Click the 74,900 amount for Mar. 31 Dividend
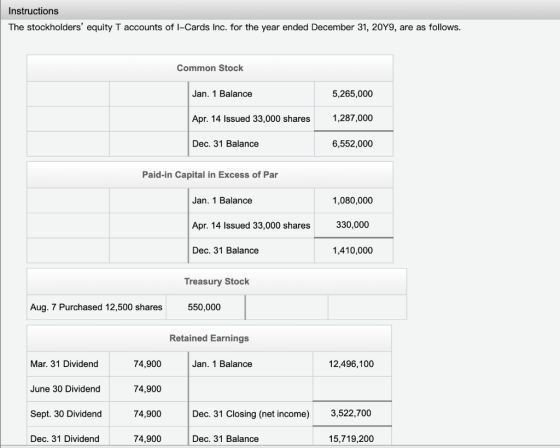 coord(148,364)
